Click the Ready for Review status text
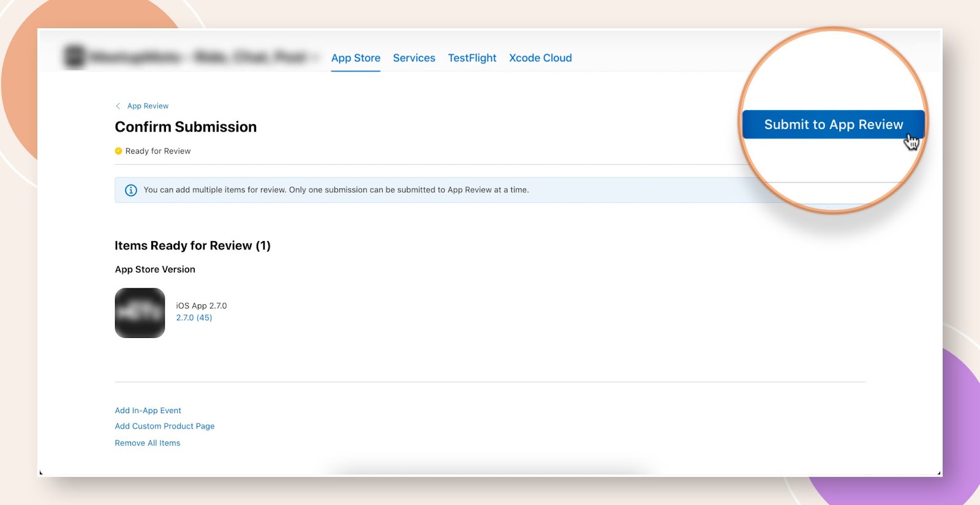The image size is (980, 505). pos(158,151)
